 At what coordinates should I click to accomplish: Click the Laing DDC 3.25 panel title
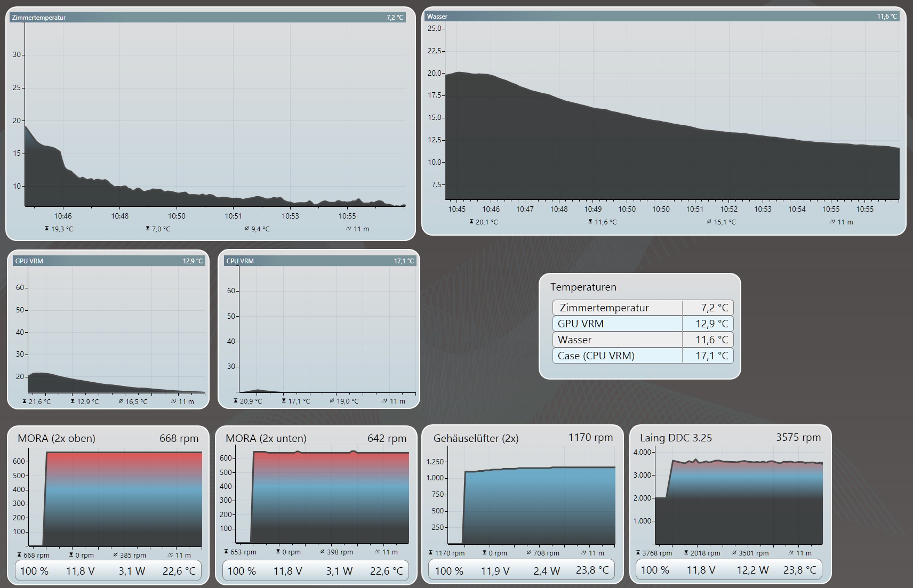[676, 438]
